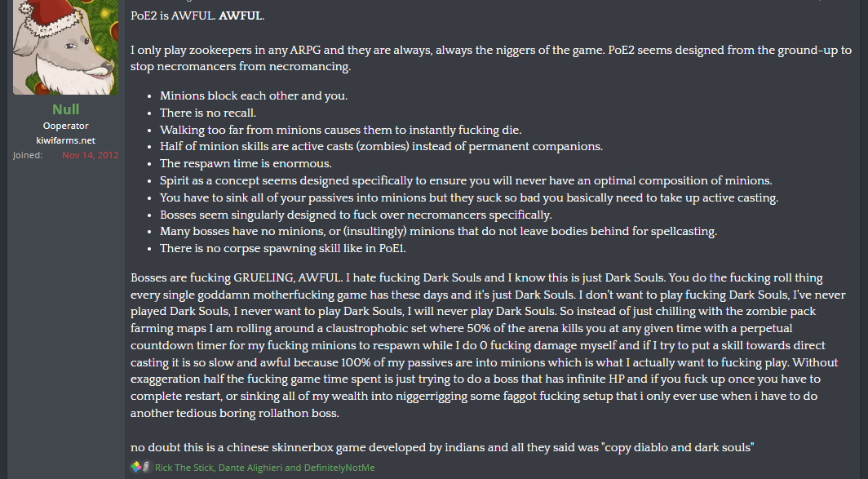
Task: Click the bullet starting 'Many bosses have no minions'
Action: click(438, 231)
